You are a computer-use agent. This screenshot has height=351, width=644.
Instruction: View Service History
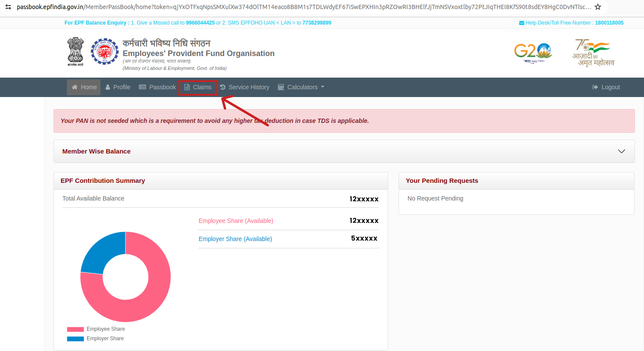point(245,87)
